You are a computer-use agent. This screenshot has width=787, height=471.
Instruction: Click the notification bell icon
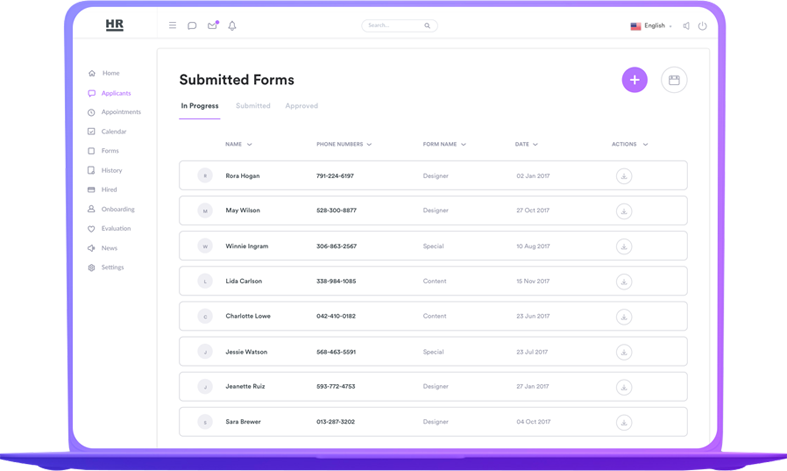coord(232,26)
